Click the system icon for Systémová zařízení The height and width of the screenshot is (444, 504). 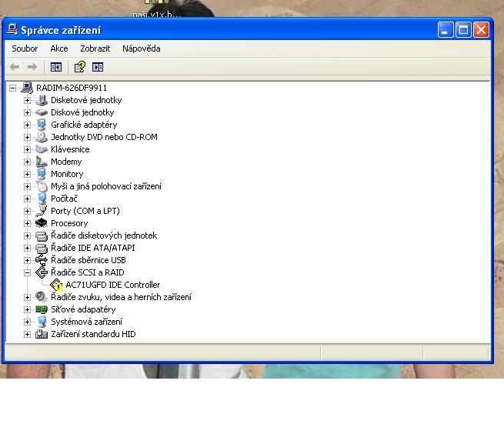click(x=42, y=322)
